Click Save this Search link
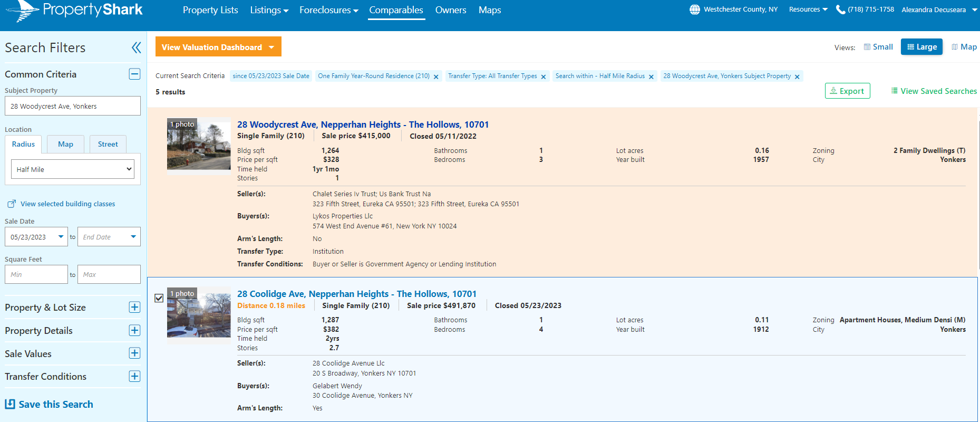Image resolution: width=980 pixels, height=422 pixels. point(56,405)
